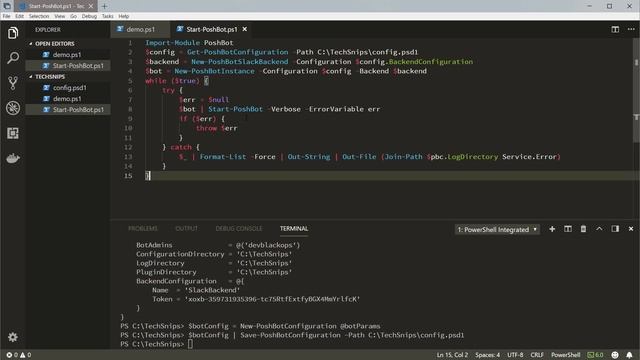Open the Search view in activity bar

[x=13, y=58]
